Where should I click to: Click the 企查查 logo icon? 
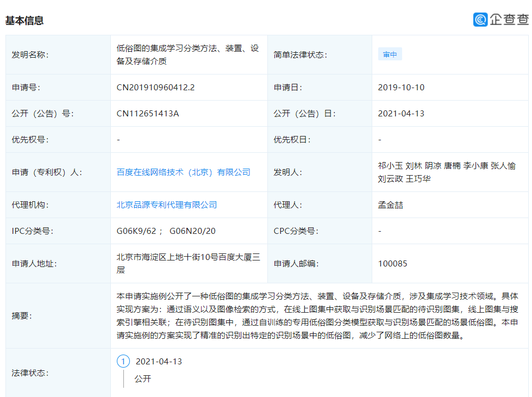(x=480, y=20)
